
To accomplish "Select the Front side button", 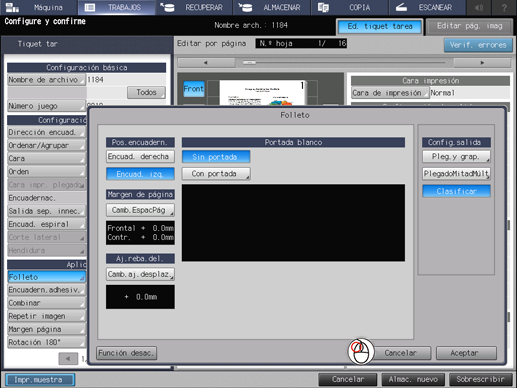I will point(194,89).
